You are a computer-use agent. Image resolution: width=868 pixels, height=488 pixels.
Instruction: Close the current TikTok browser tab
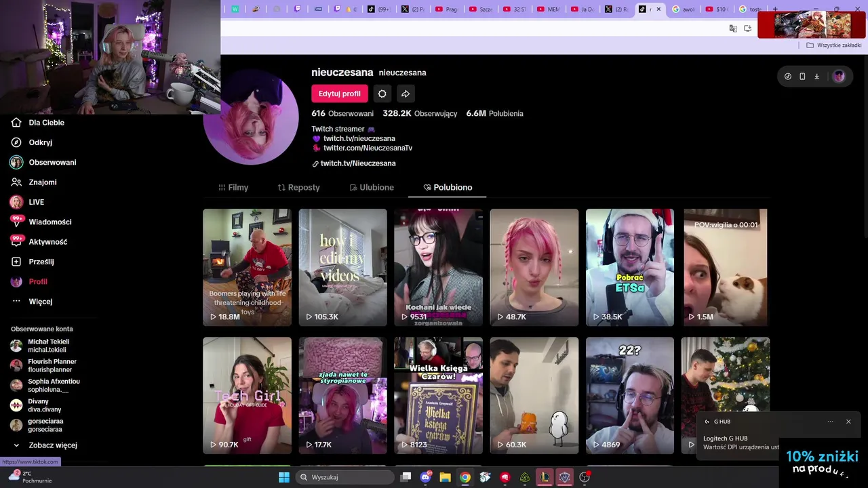pyautogui.click(x=658, y=9)
